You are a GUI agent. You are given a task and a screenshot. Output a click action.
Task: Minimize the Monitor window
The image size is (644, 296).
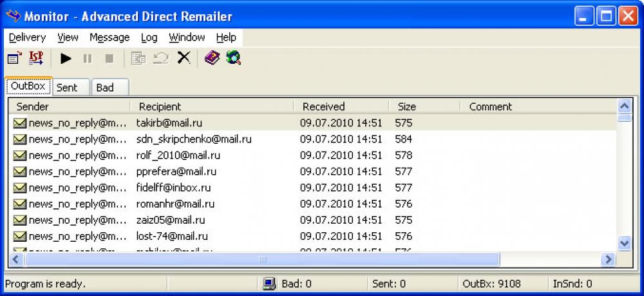point(584,17)
